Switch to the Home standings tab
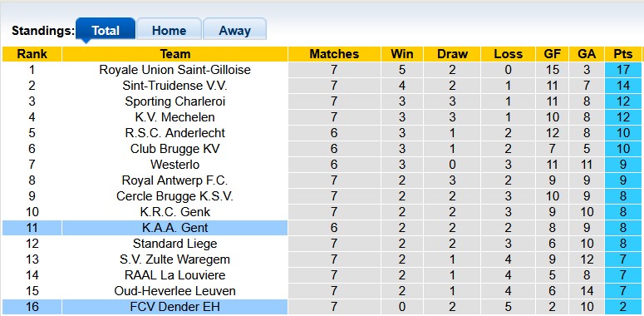 (169, 29)
